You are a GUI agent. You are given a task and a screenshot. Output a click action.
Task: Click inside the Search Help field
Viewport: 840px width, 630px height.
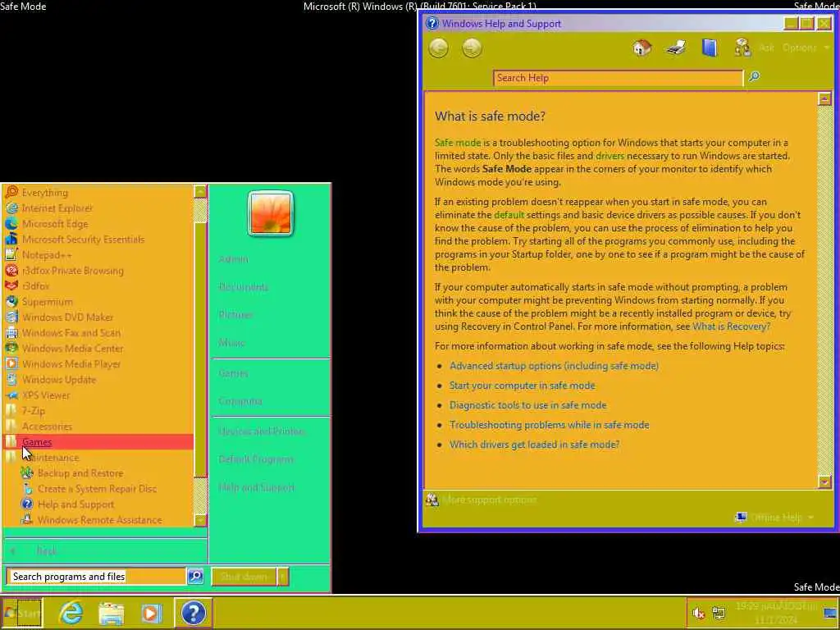pyautogui.click(x=618, y=78)
